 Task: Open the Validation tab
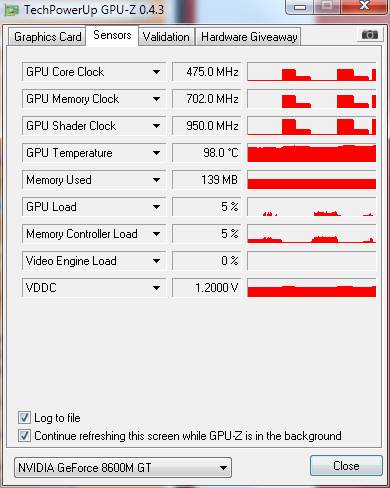tap(166, 37)
